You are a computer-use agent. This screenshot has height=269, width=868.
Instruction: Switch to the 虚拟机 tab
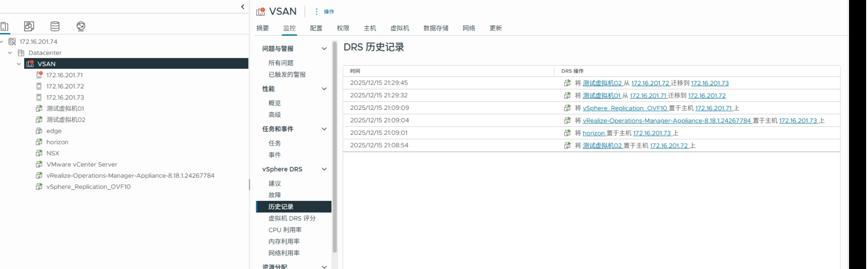pyautogui.click(x=400, y=28)
